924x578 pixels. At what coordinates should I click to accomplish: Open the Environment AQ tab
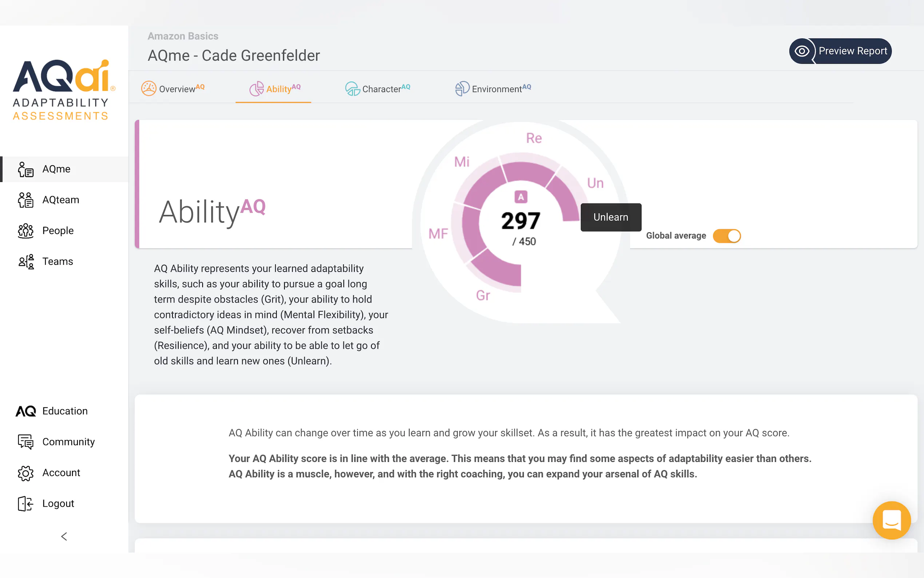[493, 89]
